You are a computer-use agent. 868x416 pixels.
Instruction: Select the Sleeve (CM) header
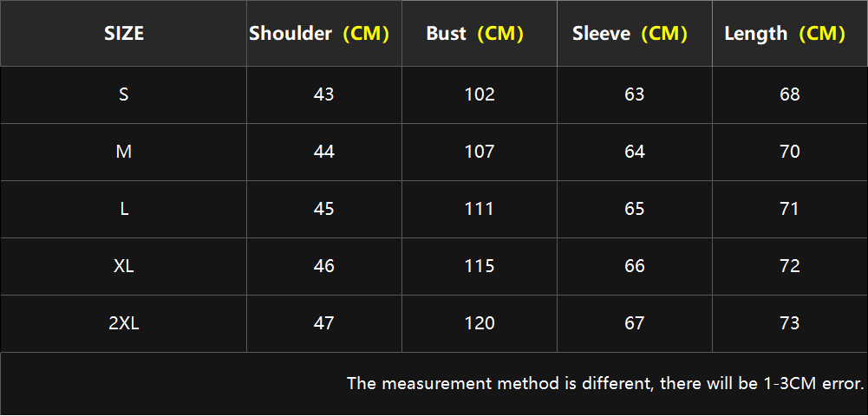(x=635, y=34)
